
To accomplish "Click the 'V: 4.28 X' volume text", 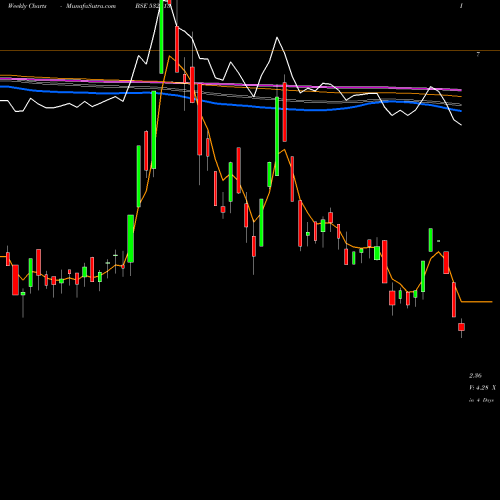I will (482, 388).
